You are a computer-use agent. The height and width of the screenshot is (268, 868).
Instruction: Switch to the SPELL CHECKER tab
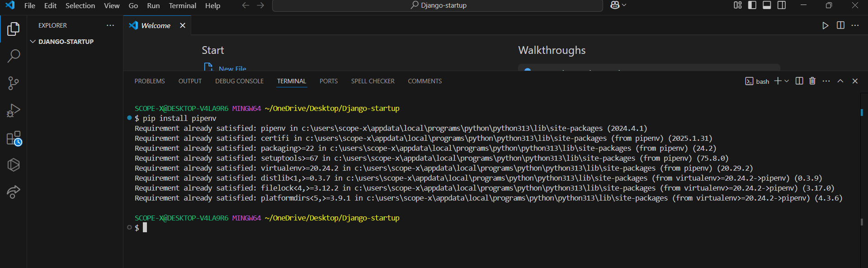coord(373,81)
